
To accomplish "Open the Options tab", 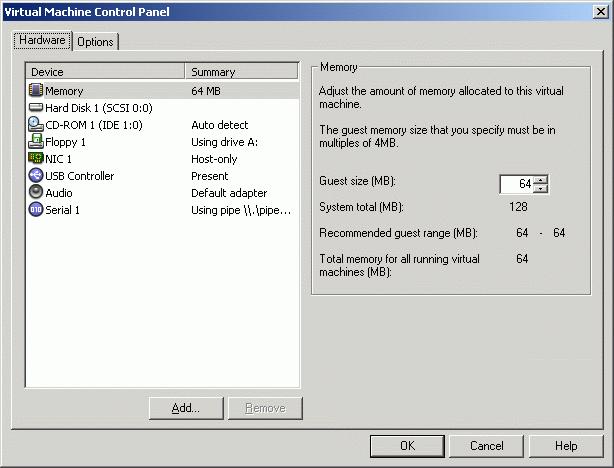I will coord(95,42).
